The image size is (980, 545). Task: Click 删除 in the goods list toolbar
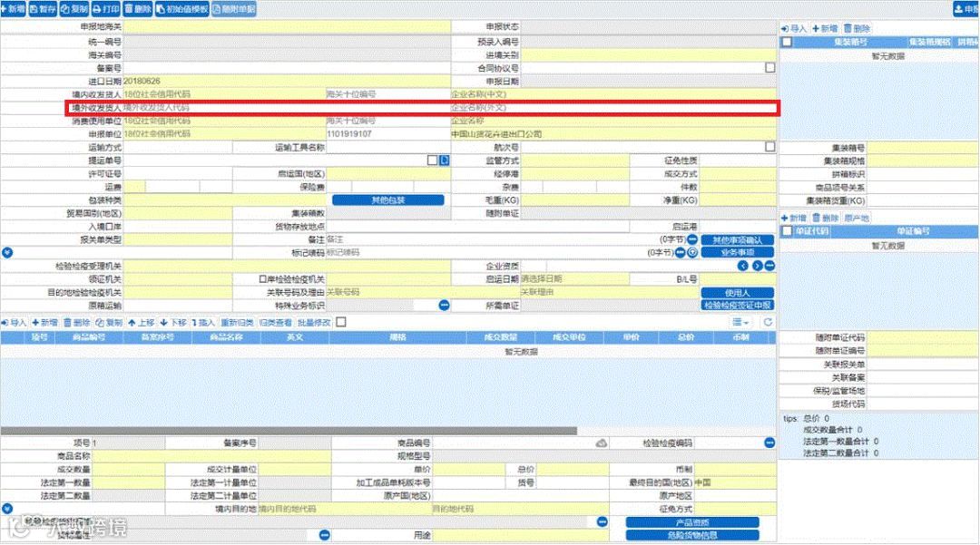77,323
